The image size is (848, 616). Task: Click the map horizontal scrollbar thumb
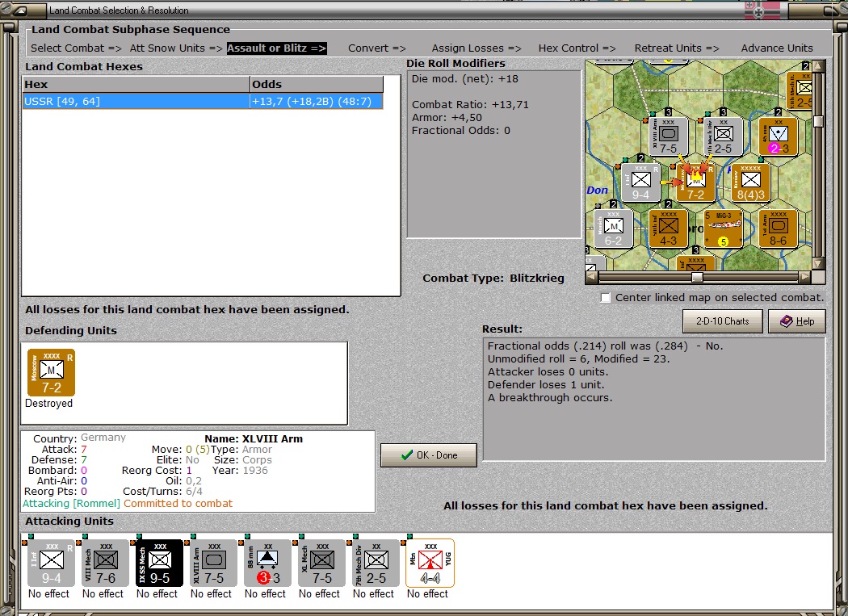698,277
